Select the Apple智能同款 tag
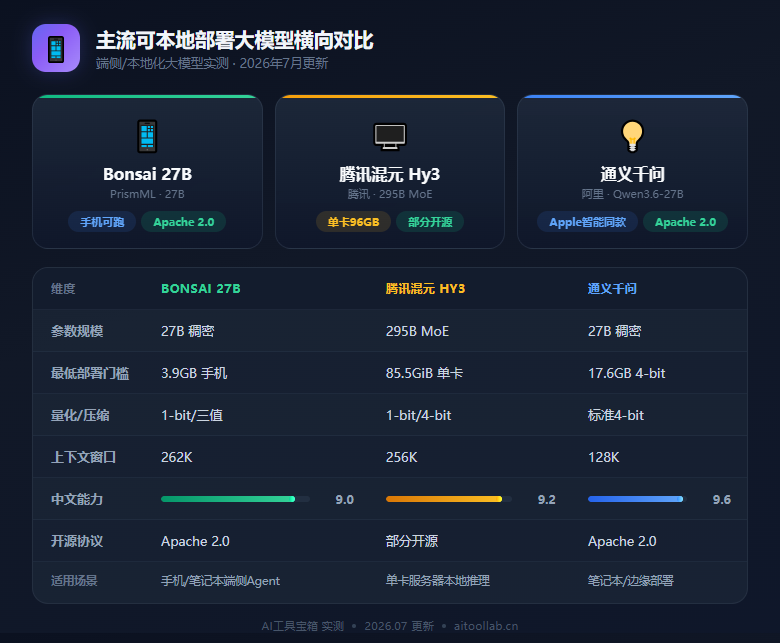The image size is (780, 643). click(x=587, y=222)
